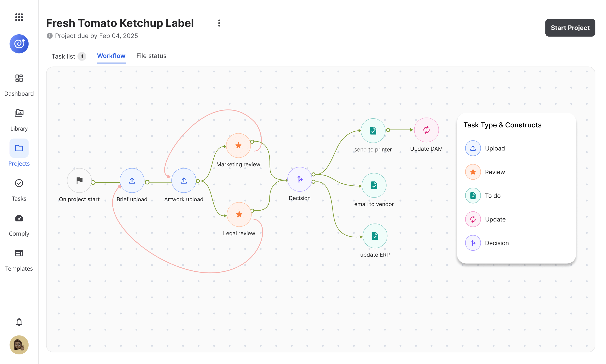Viewport: 606px width, 364px height.
Task: Open the Comply gauge icon
Action: point(19,218)
